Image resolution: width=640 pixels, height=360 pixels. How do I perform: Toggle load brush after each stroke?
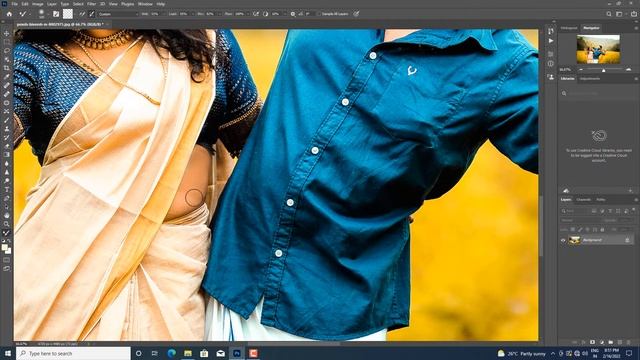click(x=82, y=14)
